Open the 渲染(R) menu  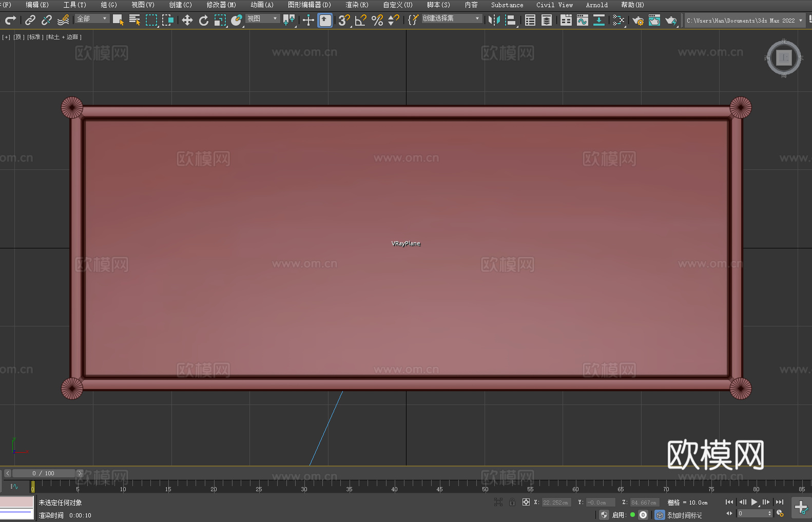pos(357,5)
